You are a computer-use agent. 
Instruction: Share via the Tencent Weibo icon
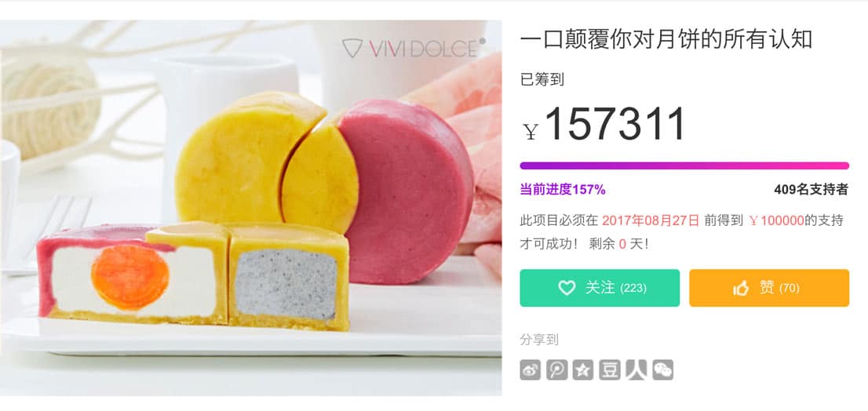click(557, 369)
